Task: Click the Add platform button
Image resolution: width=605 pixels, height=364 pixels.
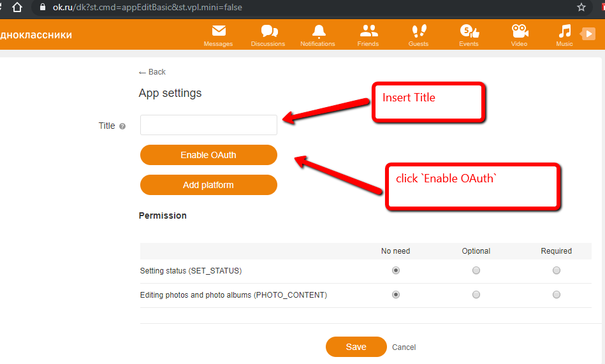Action: point(208,185)
